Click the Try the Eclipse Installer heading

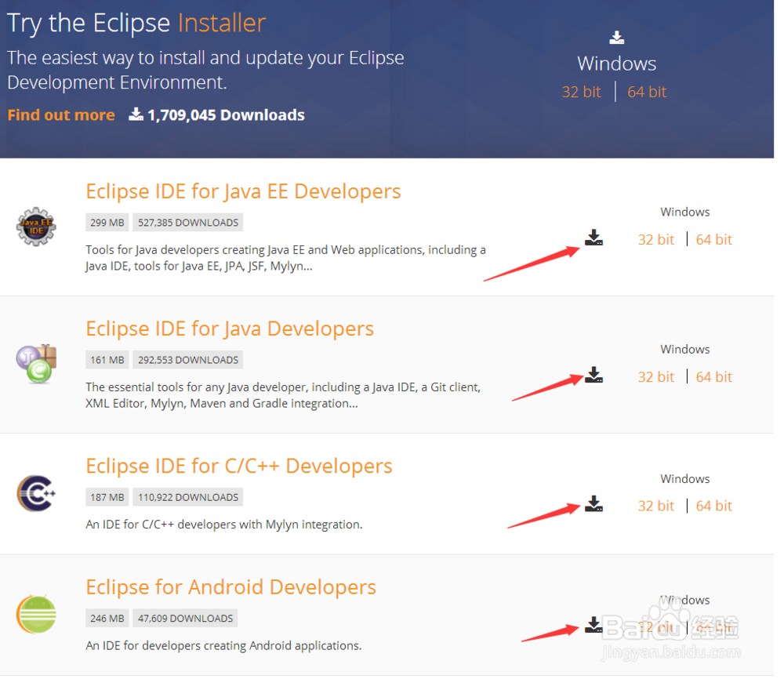pyautogui.click(x=136, y=23)
